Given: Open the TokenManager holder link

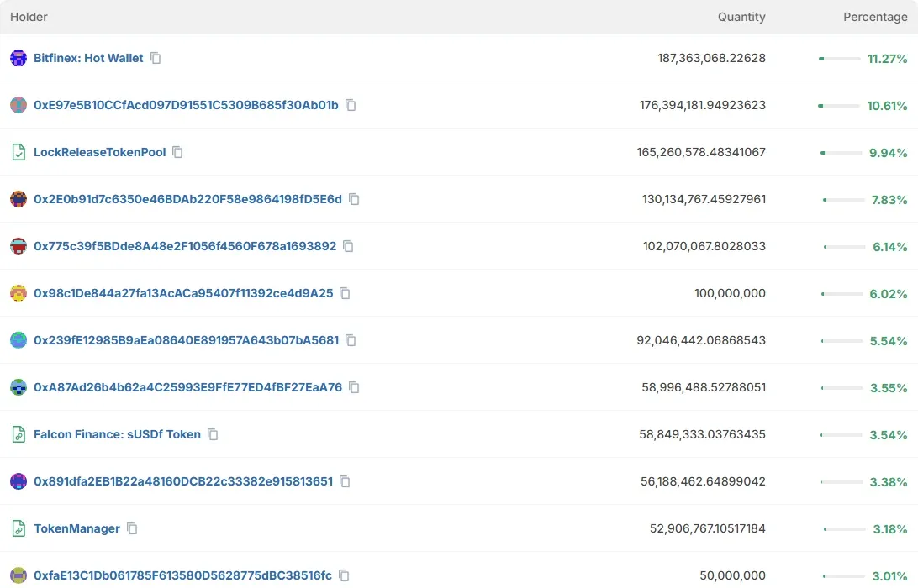Looking at the screenshot, I should click(x=76, y=528).
